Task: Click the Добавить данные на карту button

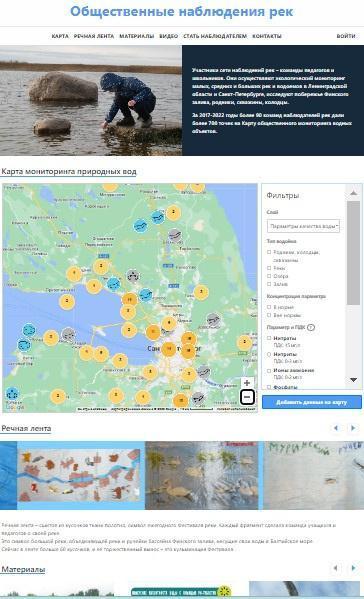Action: click(x=312, y=402)
